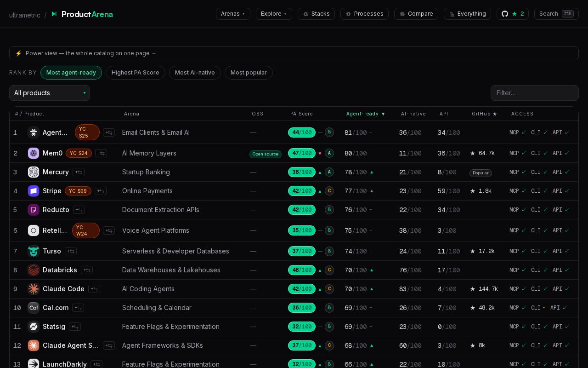This screenshot has height=368, width=588.
Task: Click the Turso product logo
Action: 34,251
